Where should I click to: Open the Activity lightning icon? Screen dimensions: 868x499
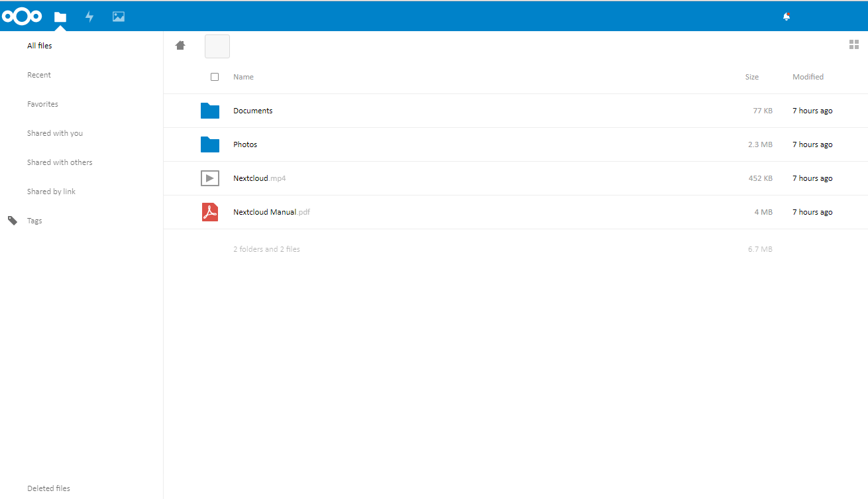pos(89,17)
